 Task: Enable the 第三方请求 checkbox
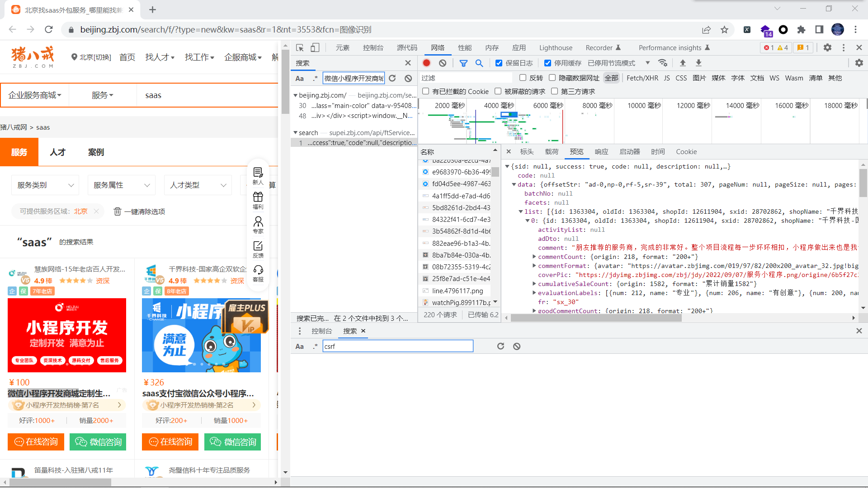point(555,91)
